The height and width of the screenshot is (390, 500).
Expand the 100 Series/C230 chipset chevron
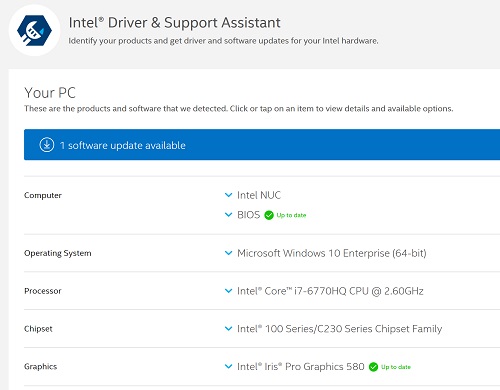[x=228, y=329]
